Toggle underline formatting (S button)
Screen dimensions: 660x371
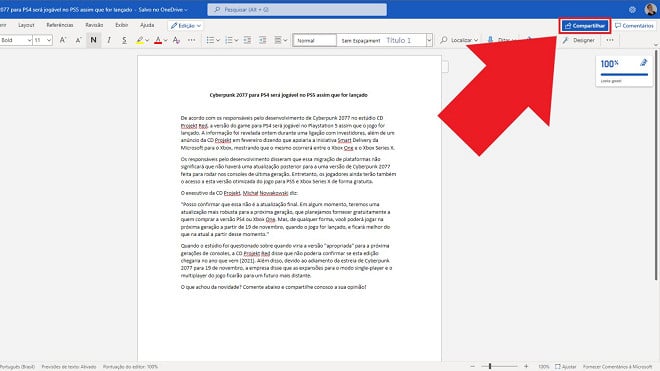124,40
